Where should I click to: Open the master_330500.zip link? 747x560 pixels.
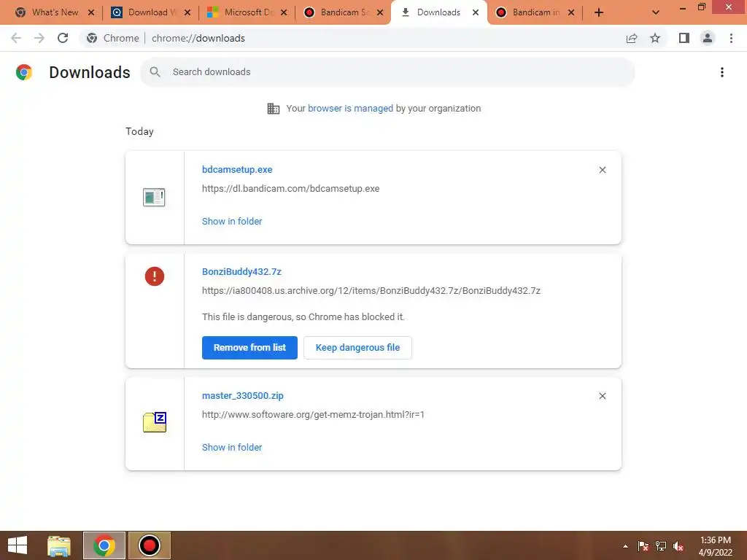coord(242,396)
